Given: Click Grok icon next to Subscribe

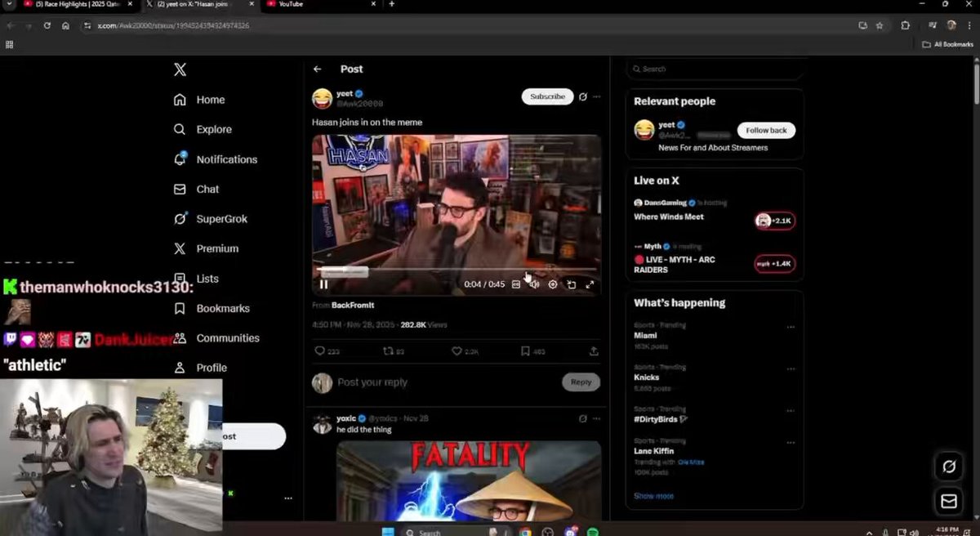Looking at the screenshot, I should coord(582,96).
